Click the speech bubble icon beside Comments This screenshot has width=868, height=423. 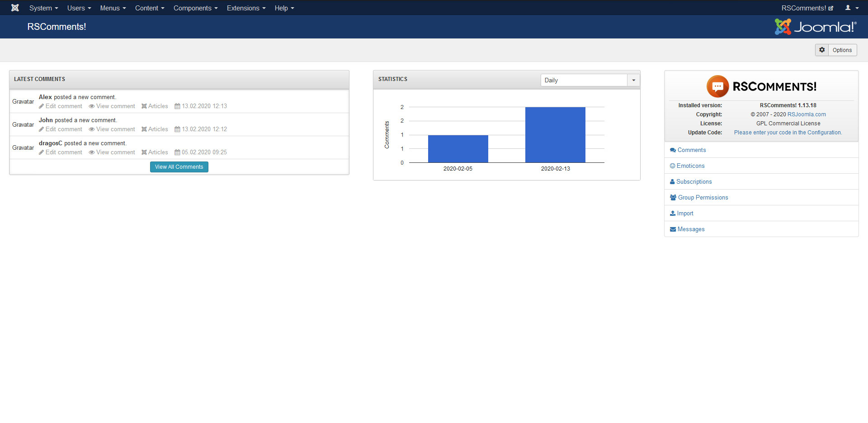point(673,150)
